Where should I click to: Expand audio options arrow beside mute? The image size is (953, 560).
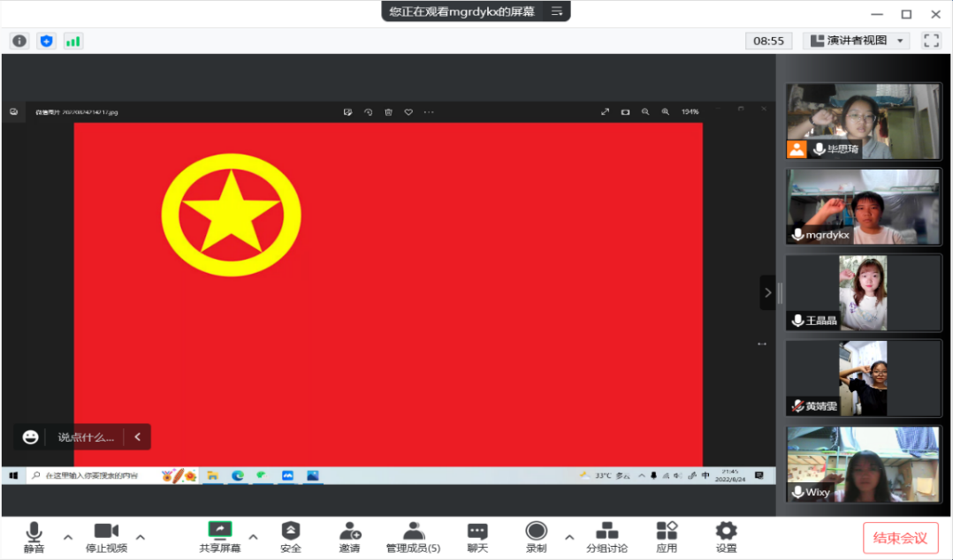pos(67,536)
